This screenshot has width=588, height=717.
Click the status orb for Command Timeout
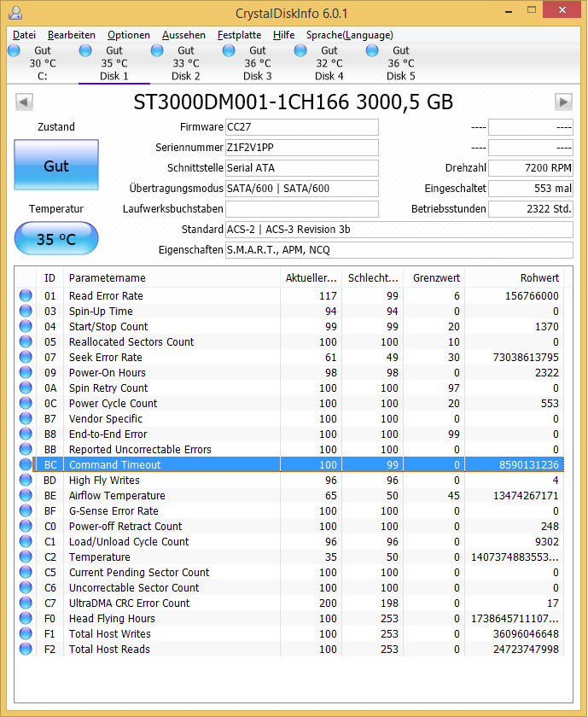tap(26, 465)
